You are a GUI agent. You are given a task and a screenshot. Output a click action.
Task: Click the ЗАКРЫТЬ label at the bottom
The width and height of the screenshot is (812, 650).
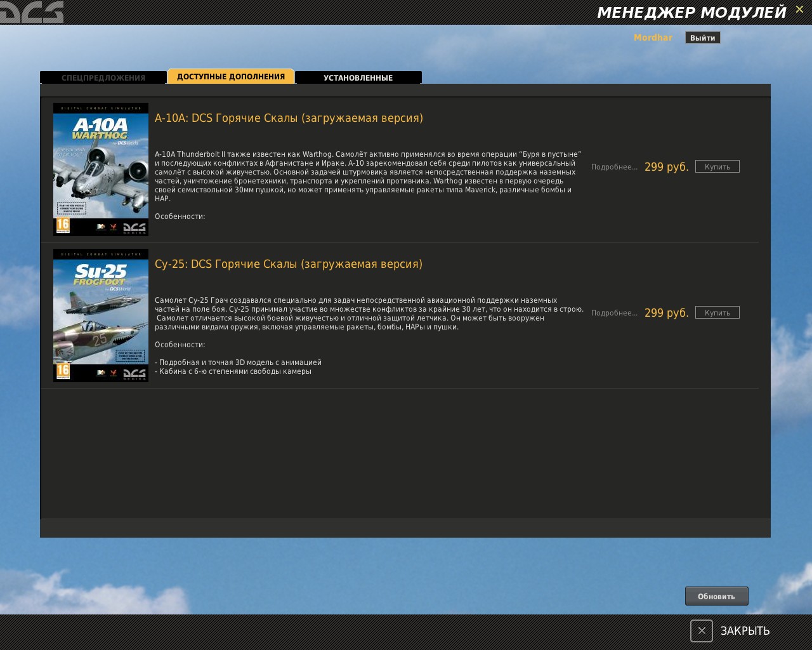pos(745,631)
